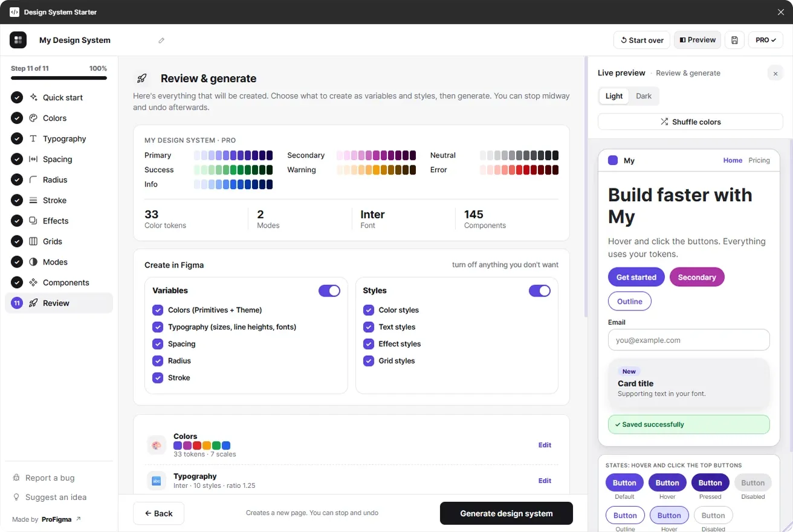Uncheck the Grid styles checkbox
The width and height of the screenshot is (793, 532).
point(369,361)
